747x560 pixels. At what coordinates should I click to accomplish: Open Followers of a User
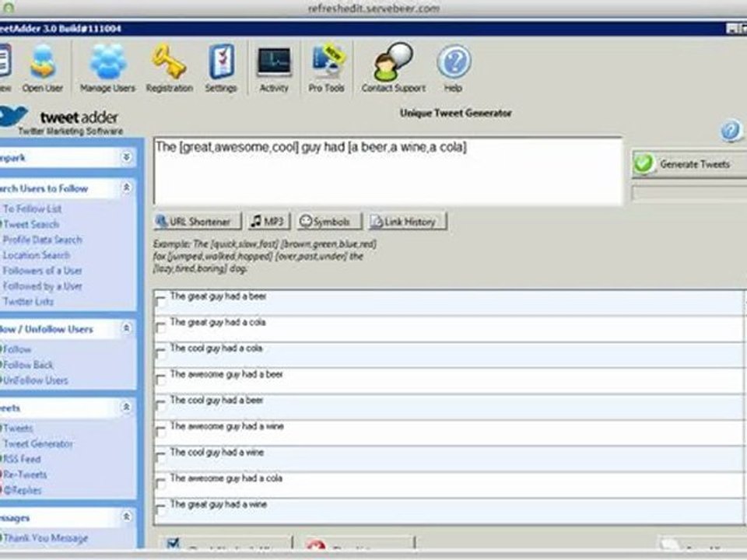pos(42,271)
